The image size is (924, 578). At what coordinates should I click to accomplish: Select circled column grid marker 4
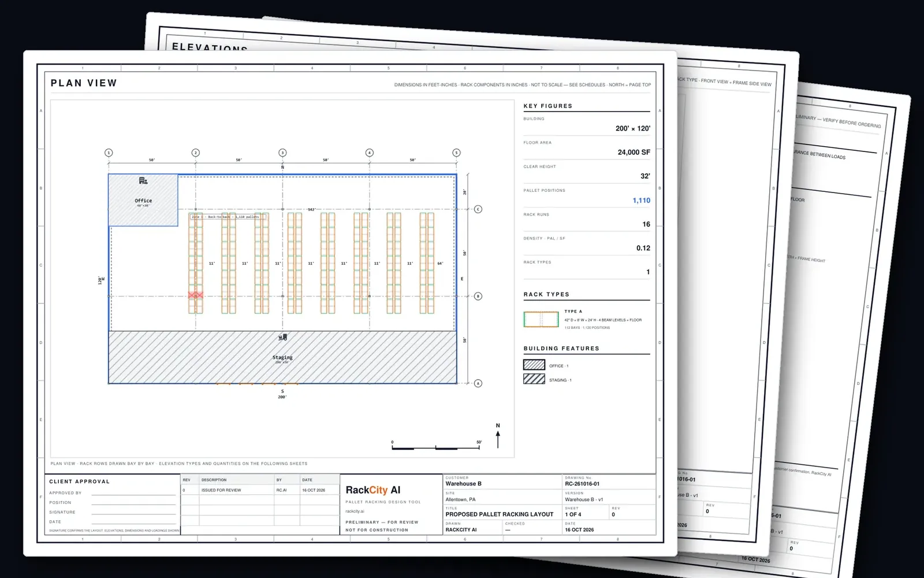point(370,153)
